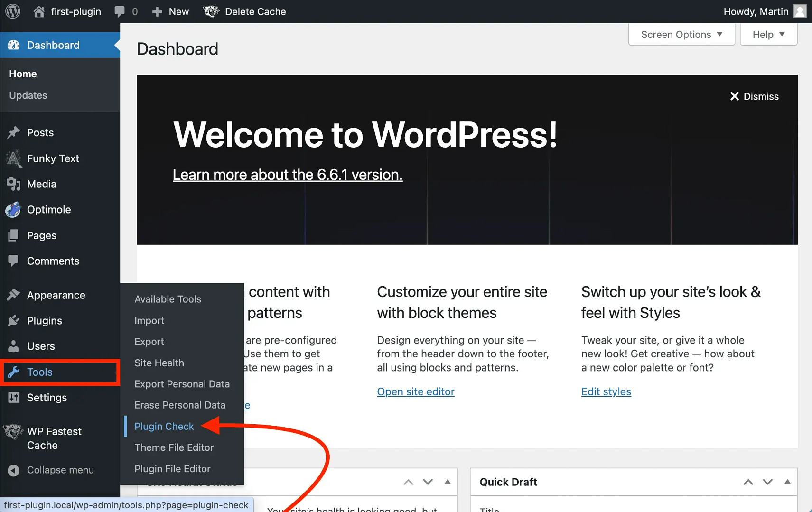The width and height of the screenshot is (812, 512).
Task: Click the Open site editor link
Action: (416, 391)
